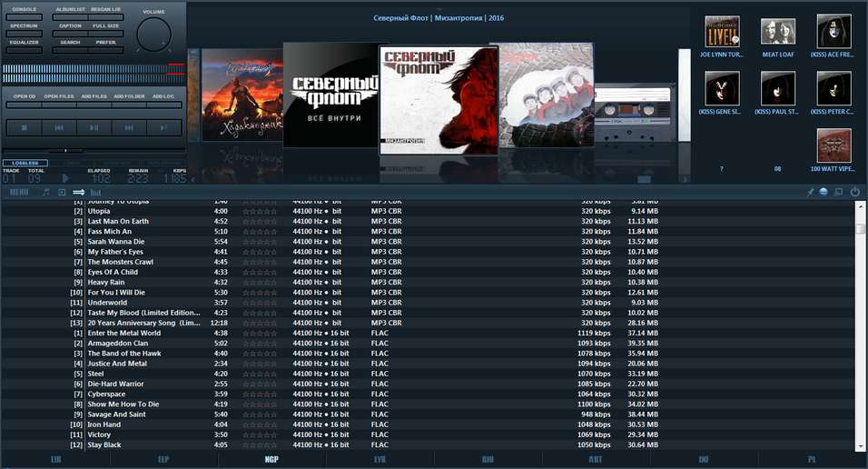Click the double-arrow playback order icon
868x469 pixels.
[x=79, y=193]
